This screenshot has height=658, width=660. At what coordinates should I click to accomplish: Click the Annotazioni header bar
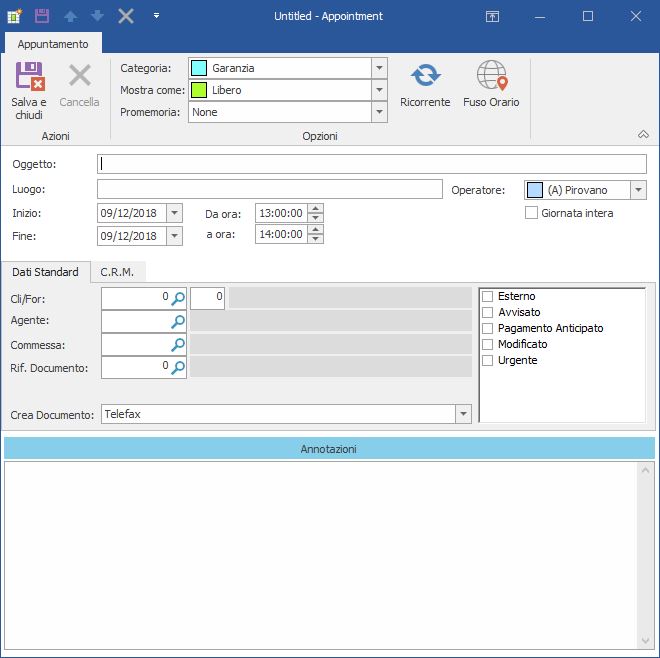[329, 449]
